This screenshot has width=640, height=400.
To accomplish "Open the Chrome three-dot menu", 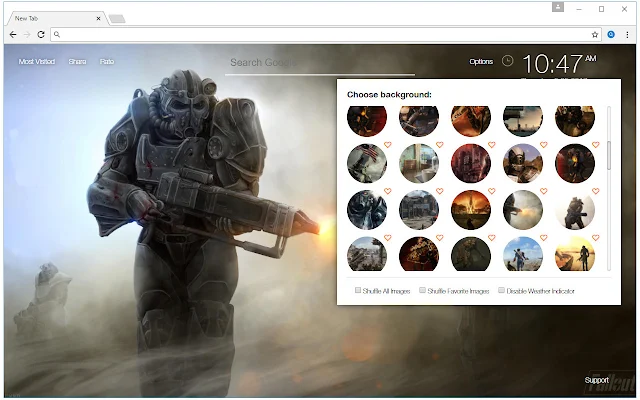I will pyautogui.click(x=627, y=35).
